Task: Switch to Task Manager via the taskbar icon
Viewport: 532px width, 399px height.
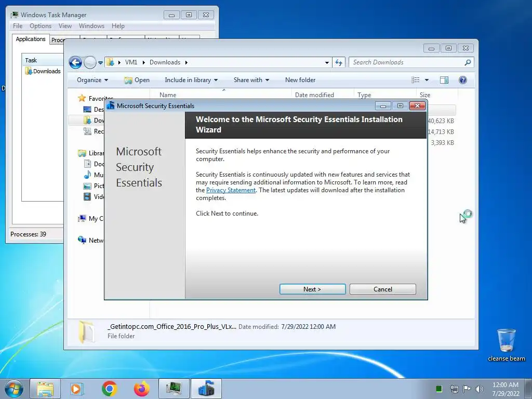Action: (x=174, y=389)
